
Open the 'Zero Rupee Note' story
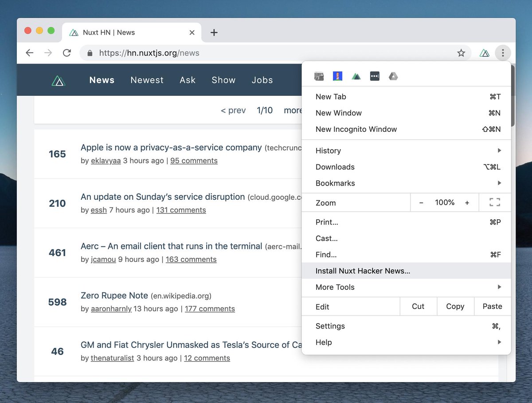[x=114, y=296]
